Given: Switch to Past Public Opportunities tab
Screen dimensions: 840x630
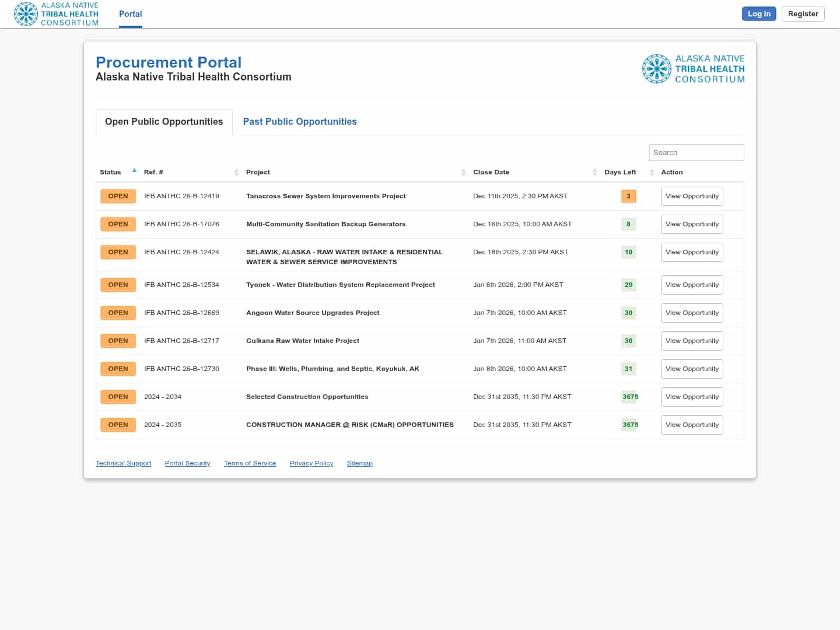Looking at the screenshot, I should tap(300, 121).
